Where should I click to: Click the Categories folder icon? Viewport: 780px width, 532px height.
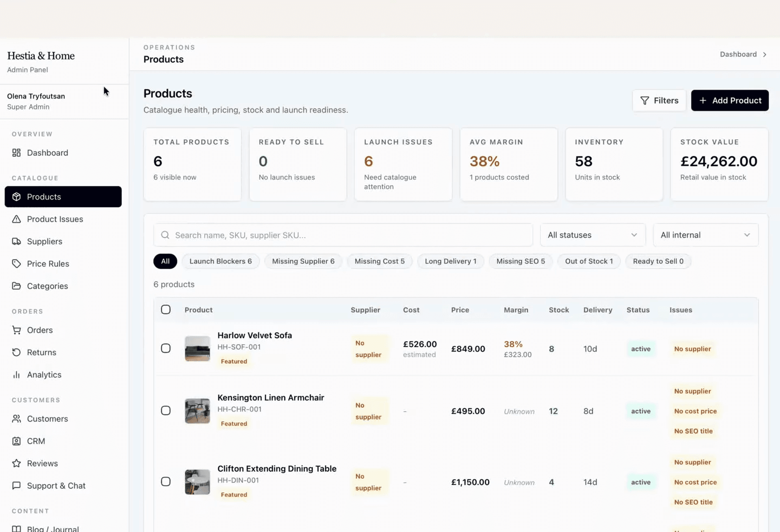coord(16,286)
